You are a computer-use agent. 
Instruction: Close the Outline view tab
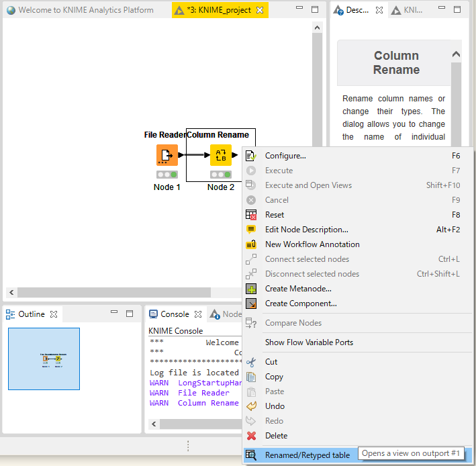[54, 314]
